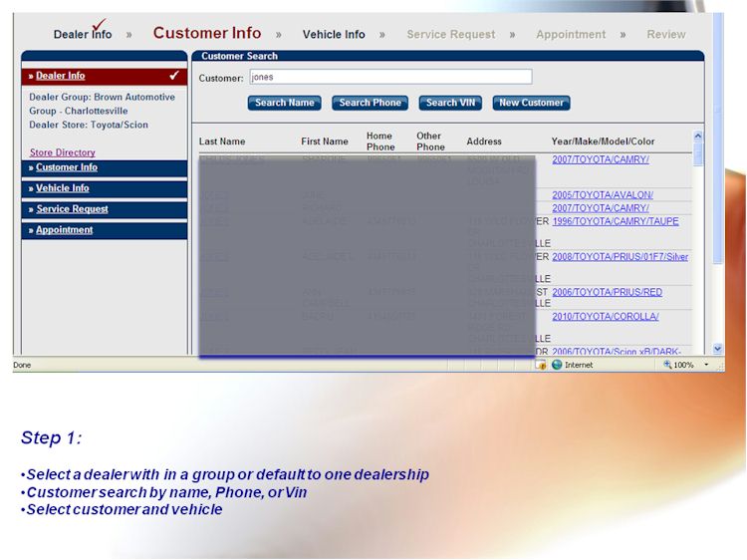This screenshot has width=747, height=560.
Task: Select the 1996/TOYOTA/CAMRY/TAUPE vehicle link
Action: pos(616,221)
